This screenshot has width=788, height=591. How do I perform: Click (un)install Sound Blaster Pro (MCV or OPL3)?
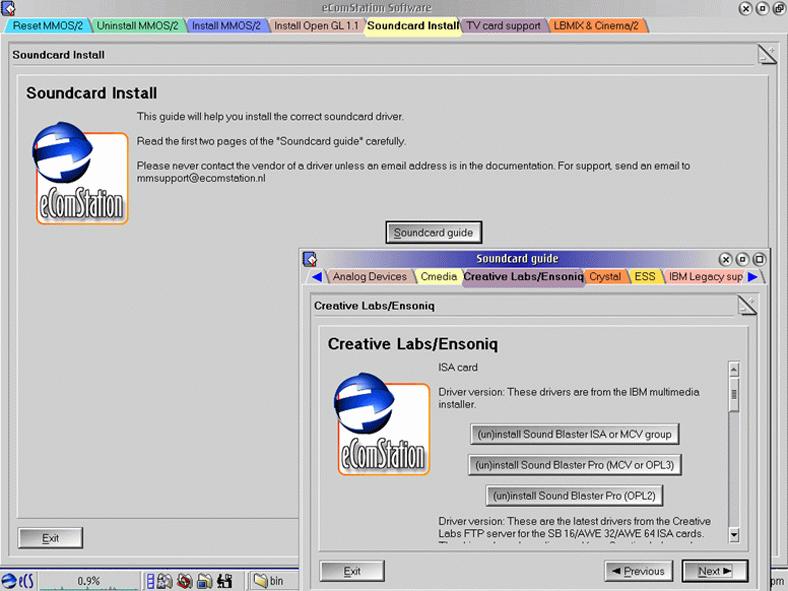pos(574,465)
